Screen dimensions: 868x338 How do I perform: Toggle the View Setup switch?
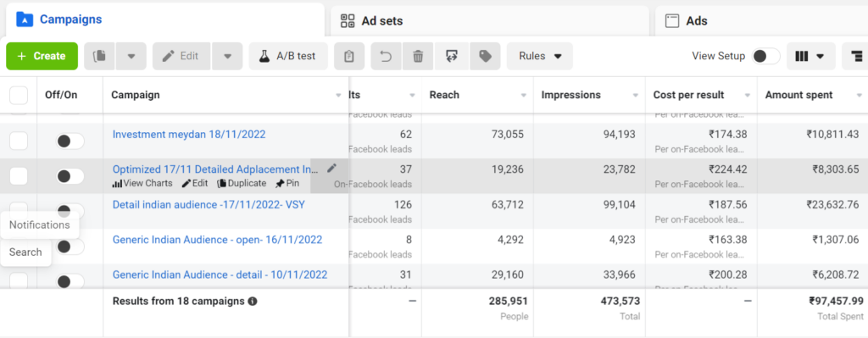point(765,57)
